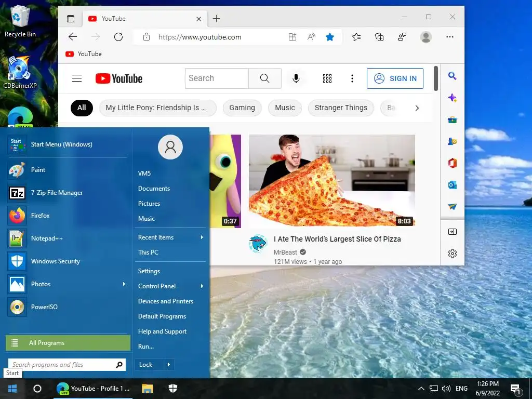This screenshot has height=399, width=532.
Task: Click the Windows Start button
Action: [12, 389]
